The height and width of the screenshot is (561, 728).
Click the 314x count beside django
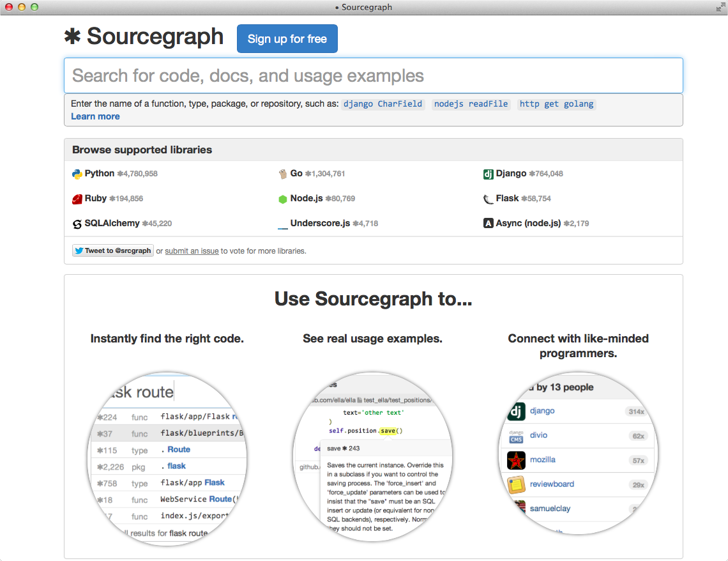[x=637, y=412]
